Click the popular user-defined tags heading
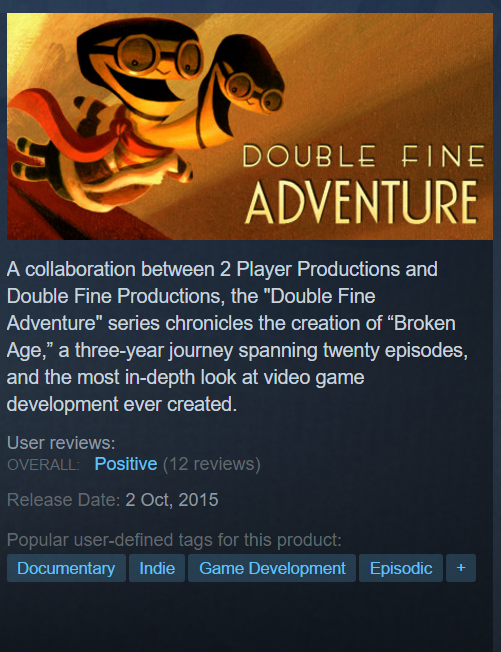The image size is (501, 652). click(174, 540)
